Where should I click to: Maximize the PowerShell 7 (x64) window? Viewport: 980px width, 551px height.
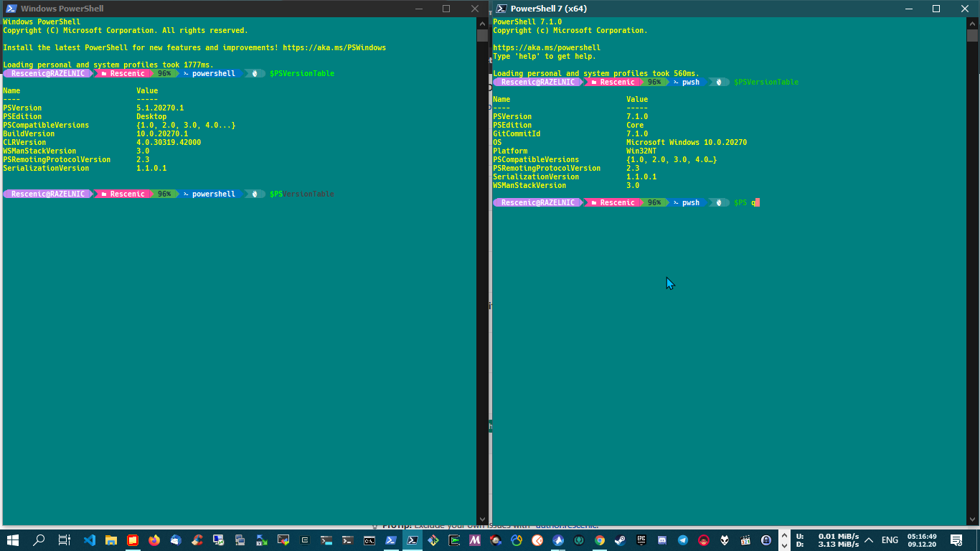point(936,9)
